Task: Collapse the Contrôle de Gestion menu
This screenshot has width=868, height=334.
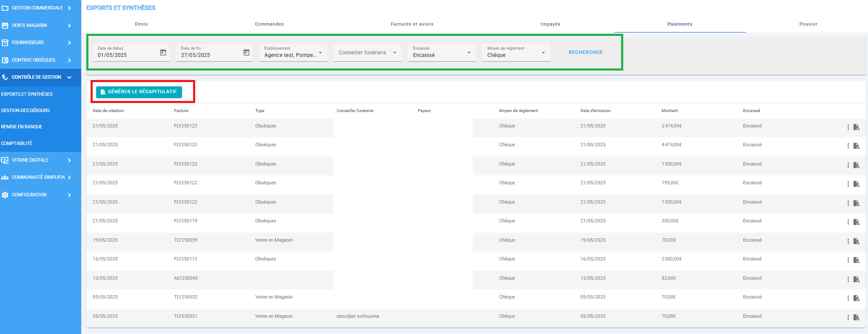Action: click(x=69, y=77)
